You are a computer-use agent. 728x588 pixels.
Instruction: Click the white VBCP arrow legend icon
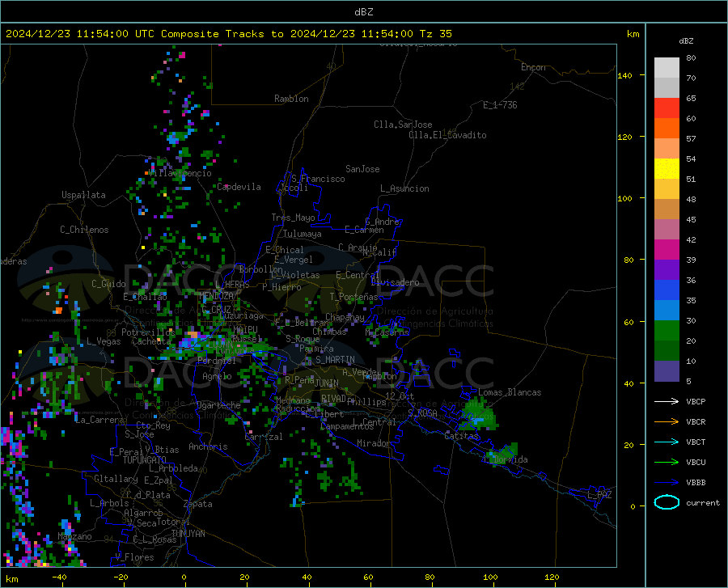[667, 401]
